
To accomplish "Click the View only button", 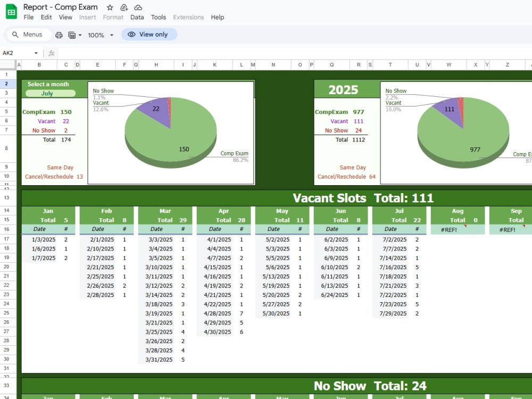I will [149, 34].
